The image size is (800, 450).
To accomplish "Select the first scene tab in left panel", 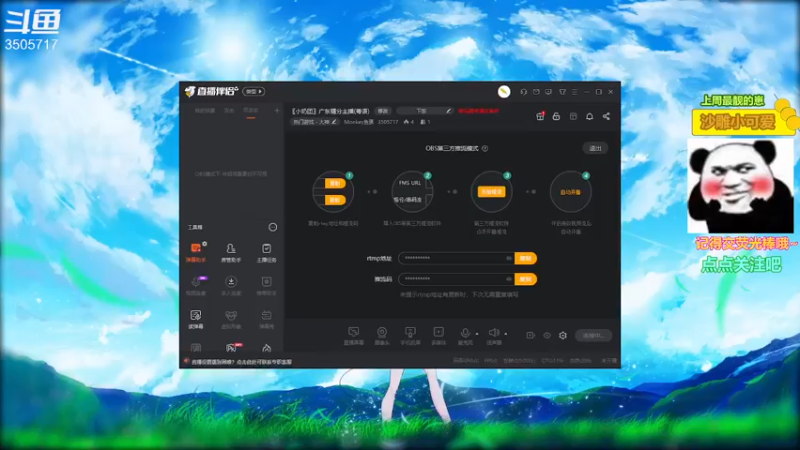I will click(x=205, y=111).
